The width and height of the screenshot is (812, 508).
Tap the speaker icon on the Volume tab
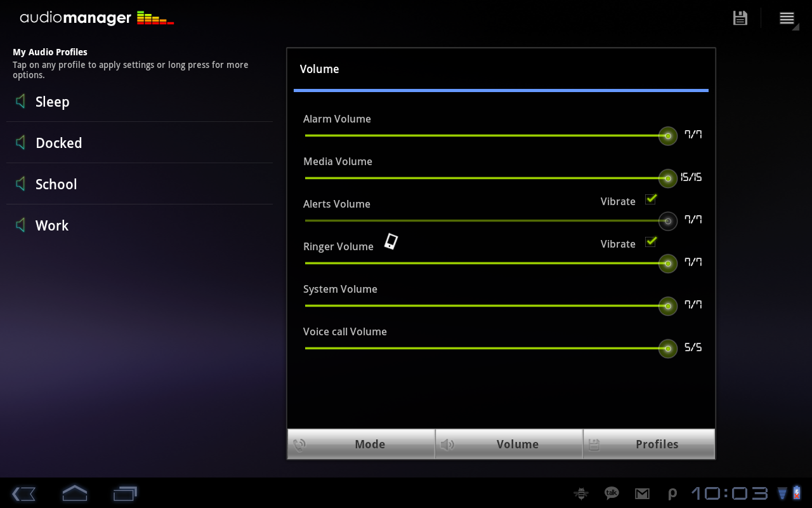(447, 444)
